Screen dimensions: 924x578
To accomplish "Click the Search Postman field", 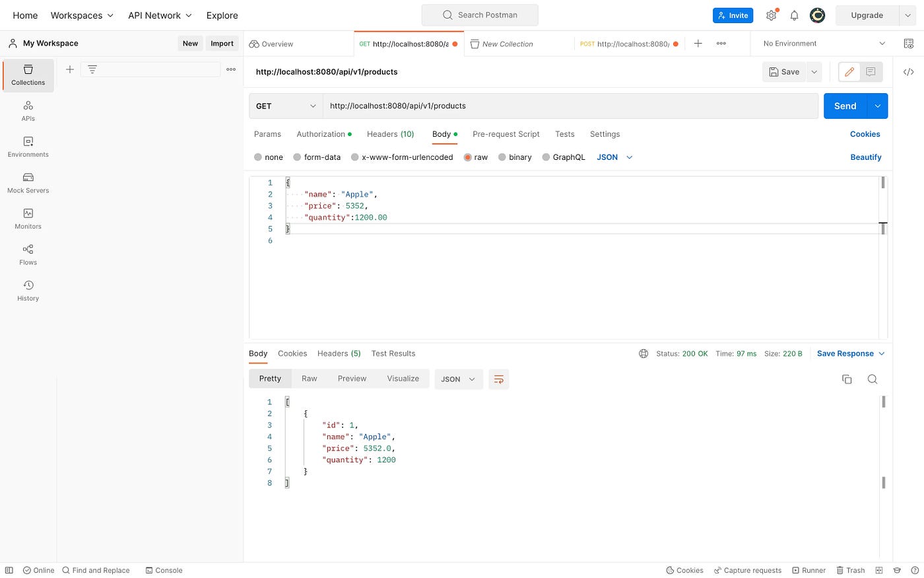I will pyautogui.click(x=480, y=15).
